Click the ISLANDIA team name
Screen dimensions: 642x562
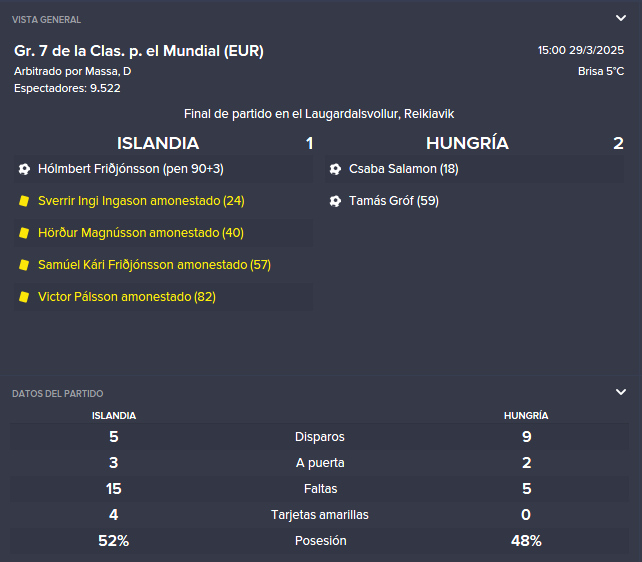tap(158, 143)
